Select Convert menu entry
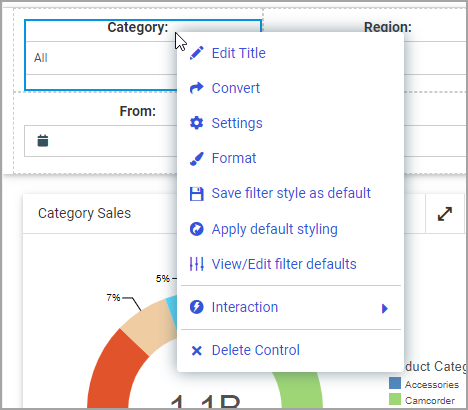 point(236,88)
